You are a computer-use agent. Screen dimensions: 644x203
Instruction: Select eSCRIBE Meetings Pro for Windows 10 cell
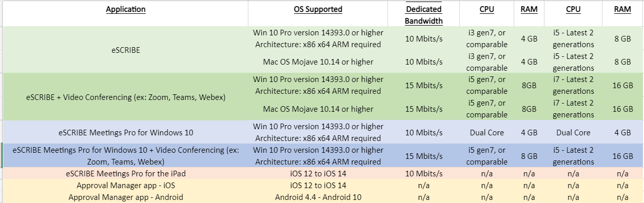126,132
